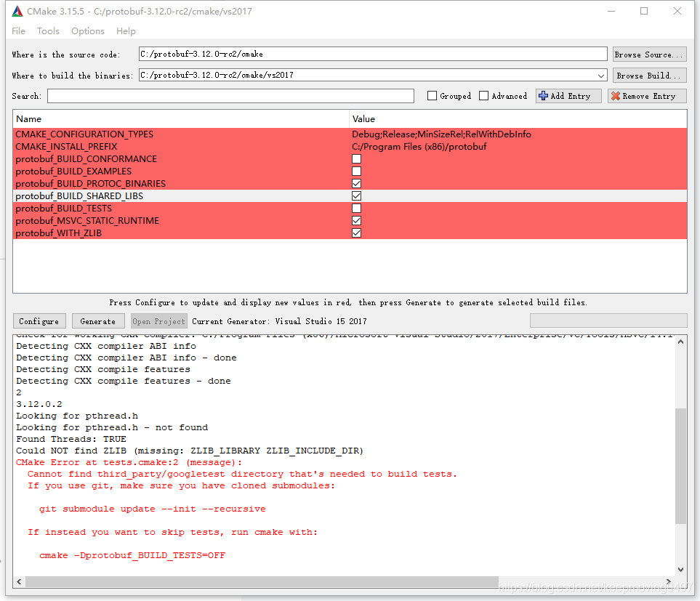The height and width of the screenshot is (601, 700).
Task: Open the Tools menu
Action: 48,31
